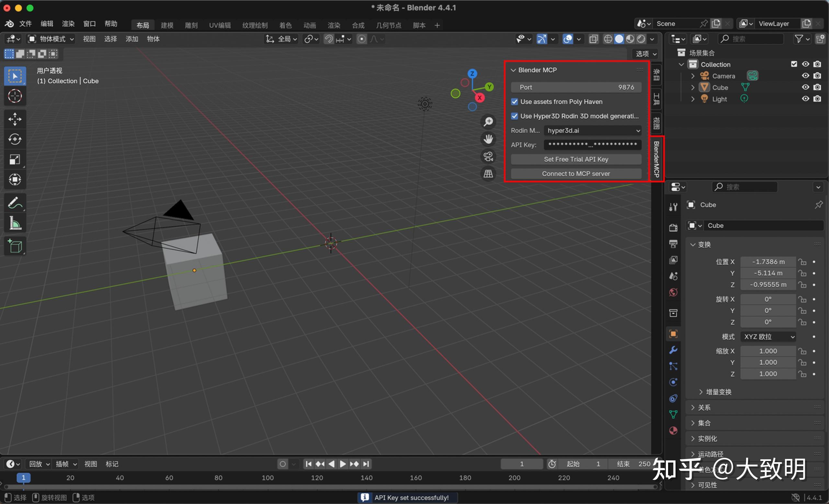Activate the Scale tool
Viewport: 829px width, 504px height.
coord(15,159)
